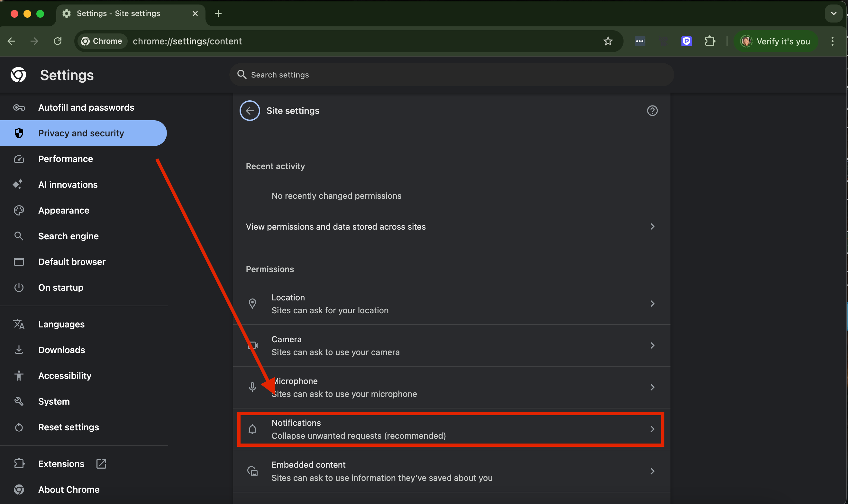Open Search engine settings section
Image resolution: width=848 pixels, height=504 pixels.
tap(83, 236)
